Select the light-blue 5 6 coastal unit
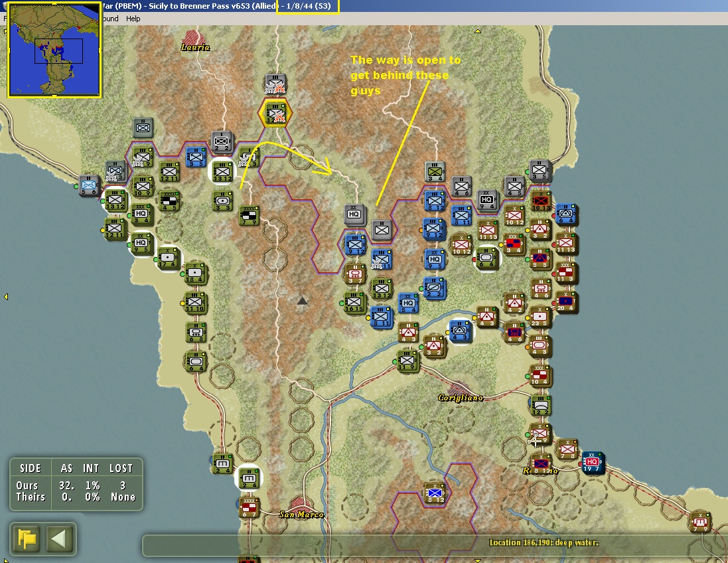Screen dimensions: 728x563 pos(89,185)
